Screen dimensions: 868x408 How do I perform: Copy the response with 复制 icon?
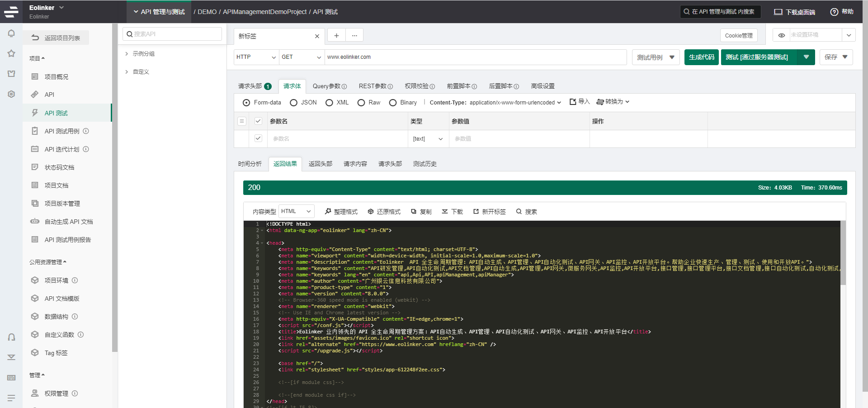(x=414, y=211)
